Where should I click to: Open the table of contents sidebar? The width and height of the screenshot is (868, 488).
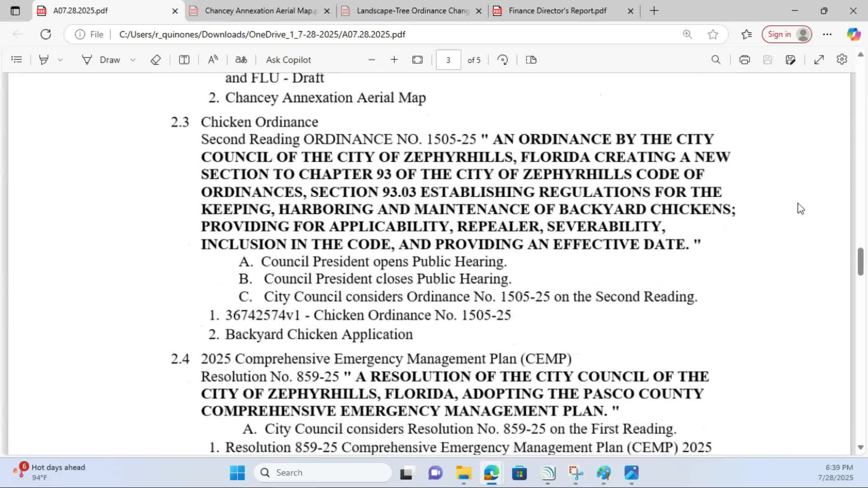point(17,60)
